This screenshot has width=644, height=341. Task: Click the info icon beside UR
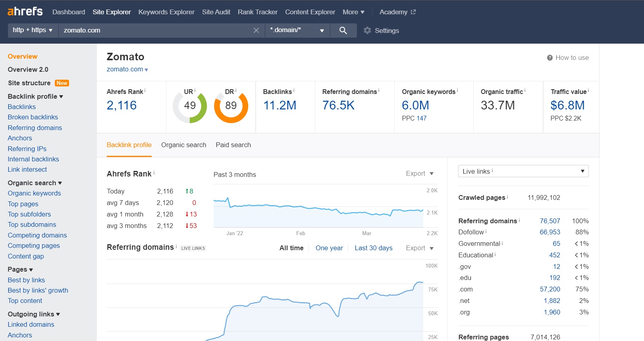pyautogui.click(x=195, y=90)
